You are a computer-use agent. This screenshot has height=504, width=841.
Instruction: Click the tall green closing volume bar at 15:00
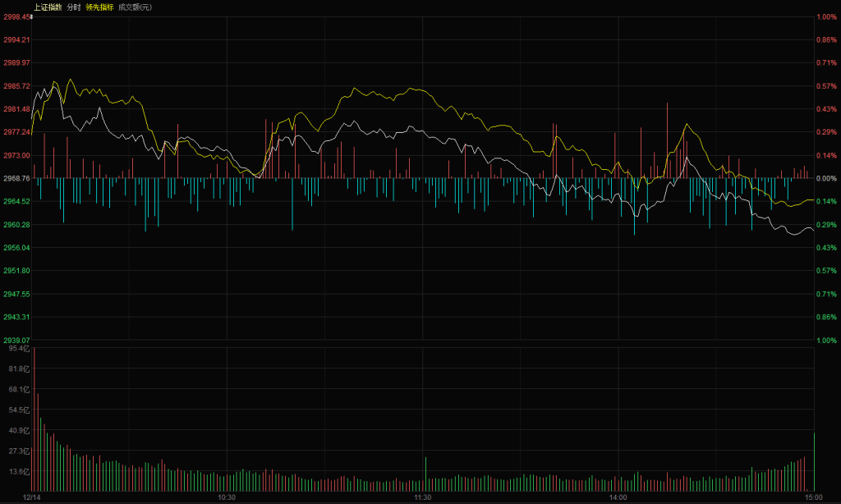click(x=814, y=461)
